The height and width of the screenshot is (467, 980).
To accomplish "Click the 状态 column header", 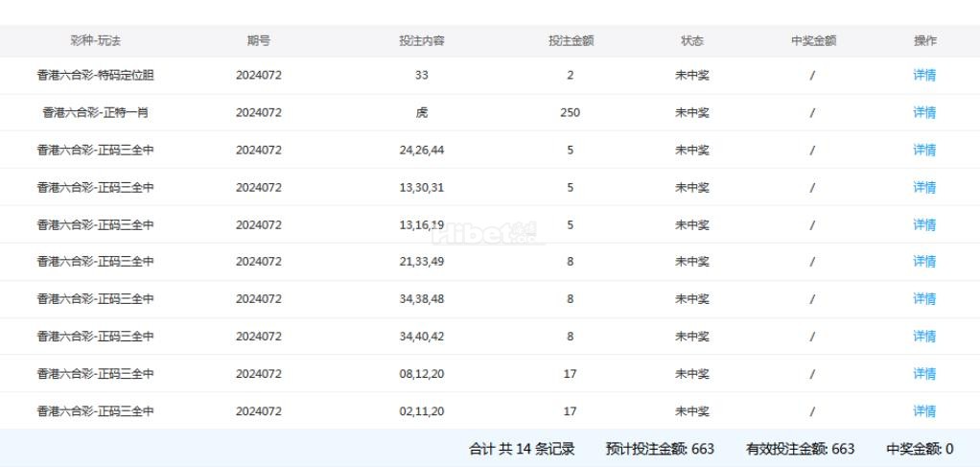I will point(692,40).
